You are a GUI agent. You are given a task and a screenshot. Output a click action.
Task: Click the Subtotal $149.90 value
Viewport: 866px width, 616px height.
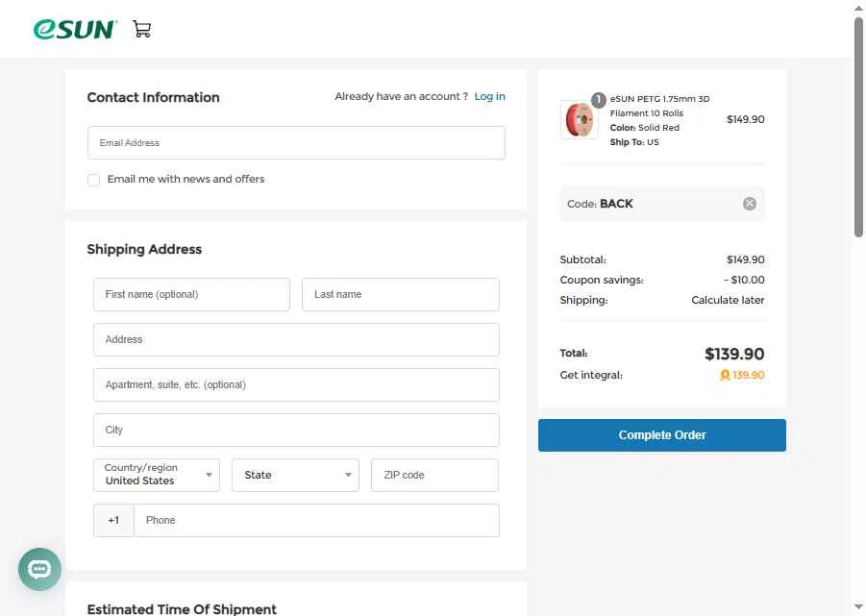click(x=746, y=259)
